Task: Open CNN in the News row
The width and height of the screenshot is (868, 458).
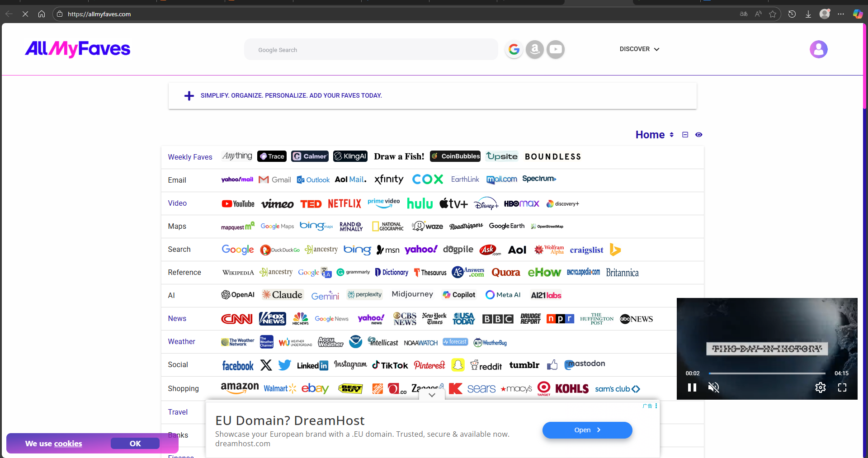Action: click(x=237, y=319)
